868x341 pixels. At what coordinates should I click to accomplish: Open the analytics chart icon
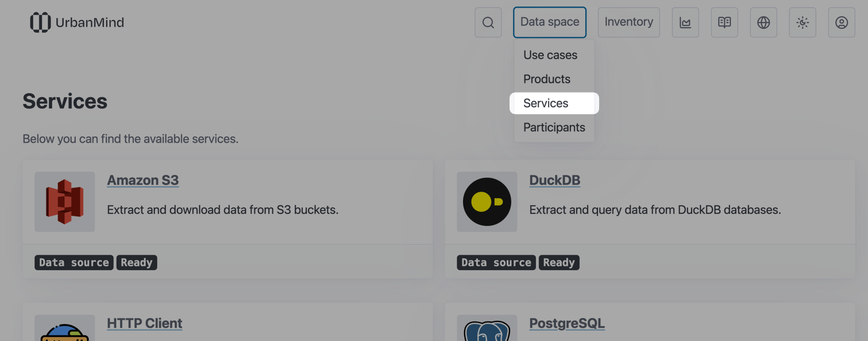pyautogui.click(x=685, y=22)
